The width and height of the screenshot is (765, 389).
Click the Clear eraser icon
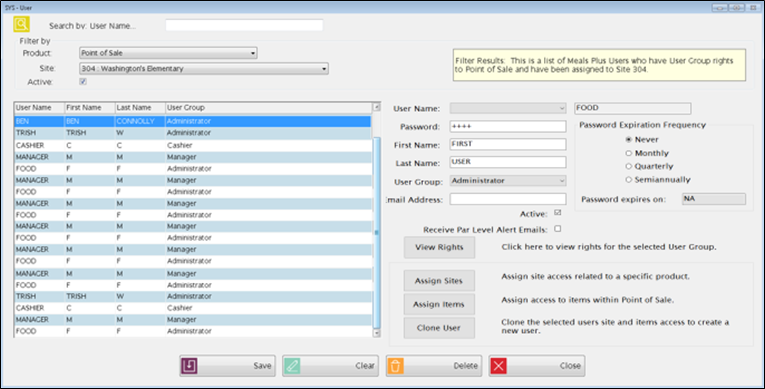pos(292,366)
